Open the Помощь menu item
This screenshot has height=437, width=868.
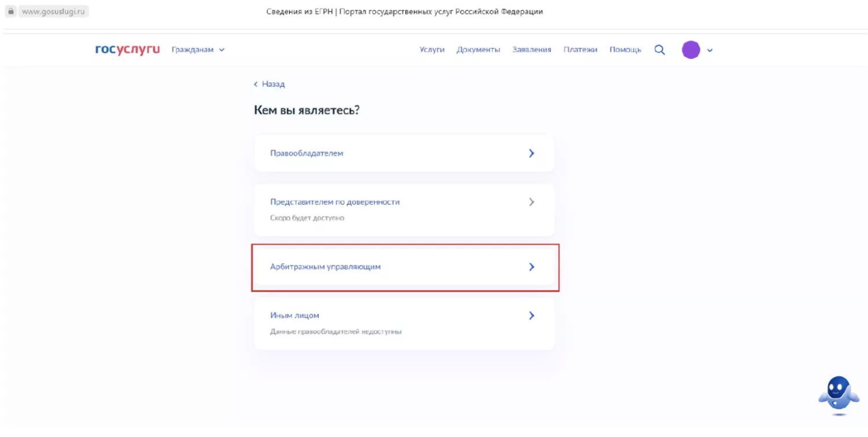(625, 50)
